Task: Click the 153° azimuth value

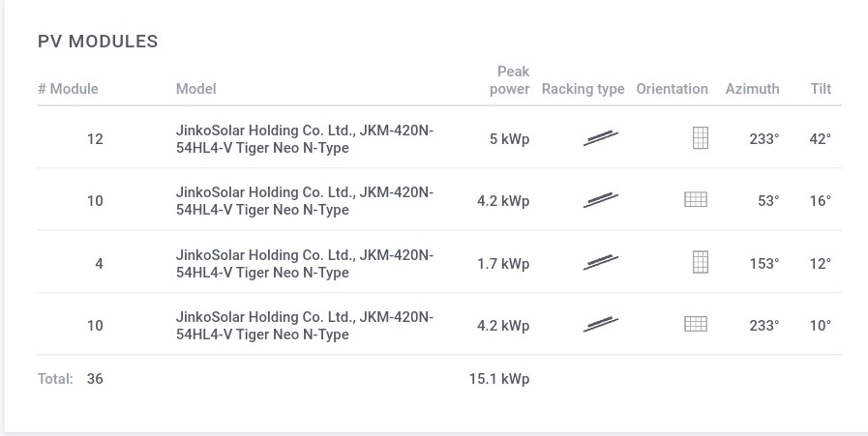Action: tap(763, 263)
